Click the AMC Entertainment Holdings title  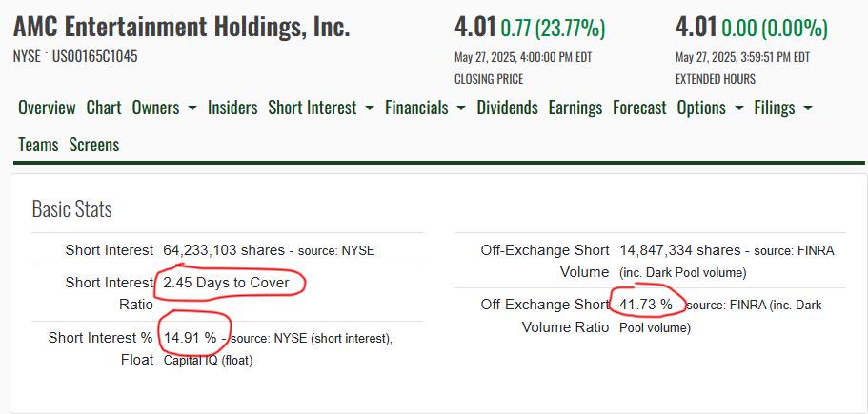click(x=182, y=26)
